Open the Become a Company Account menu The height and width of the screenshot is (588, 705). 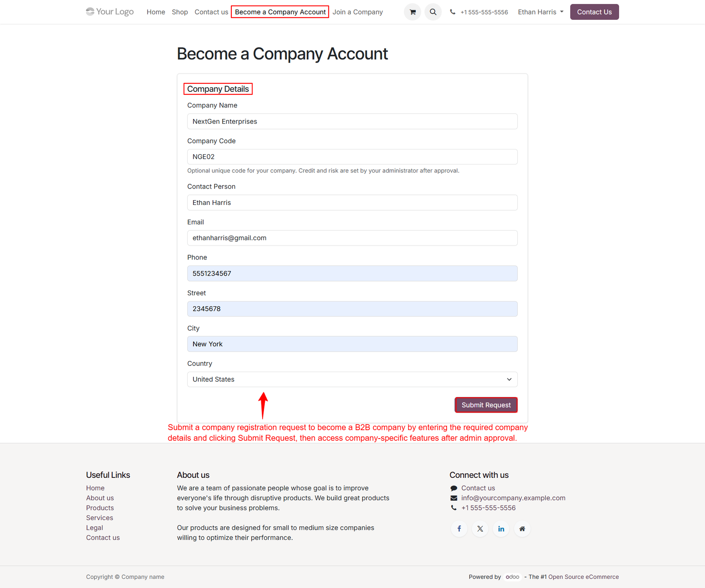click(x=280, y=12)
